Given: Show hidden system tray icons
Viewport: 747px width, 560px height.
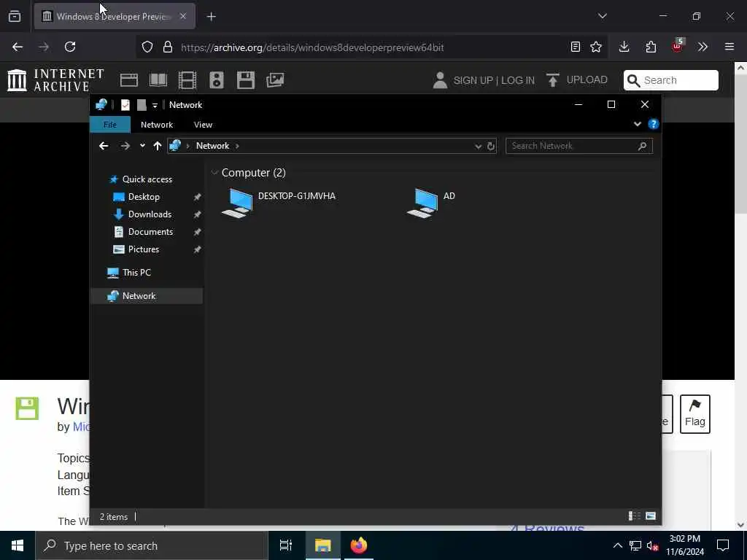Looking at the screenshot, I should (x=617, y=545).
